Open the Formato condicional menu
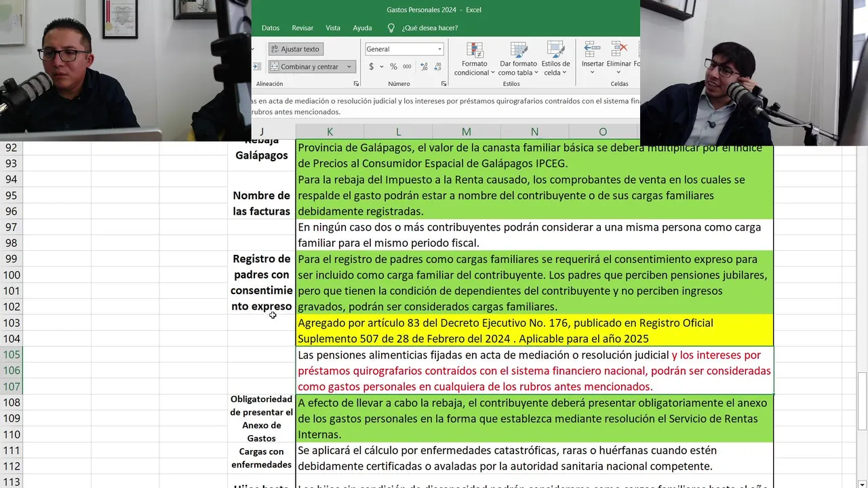 (475, 59)
